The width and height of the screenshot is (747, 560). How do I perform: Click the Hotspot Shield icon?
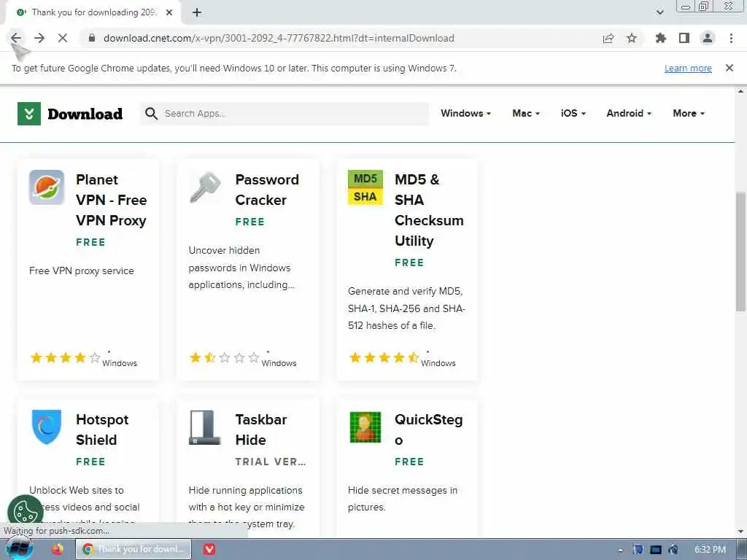(x=47, y=427)
